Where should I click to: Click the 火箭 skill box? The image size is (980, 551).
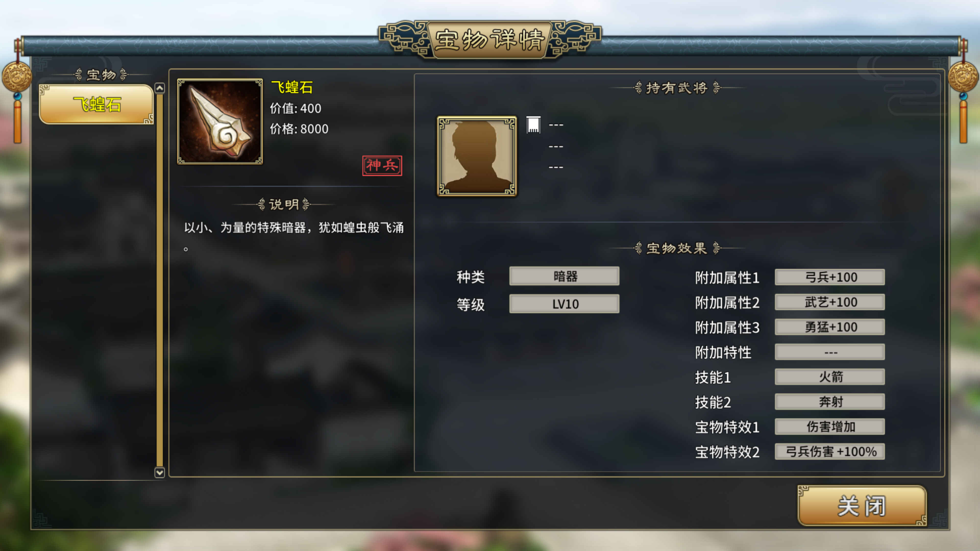(x=830, y=377)
